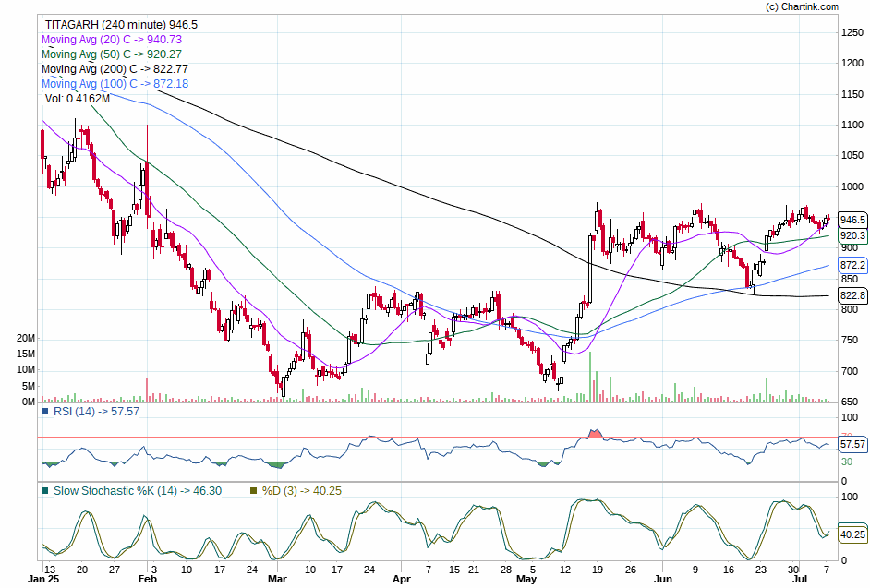
Task: Click the 946.5 current price tag
Action: pyautogui.click(x=852, y=221)
